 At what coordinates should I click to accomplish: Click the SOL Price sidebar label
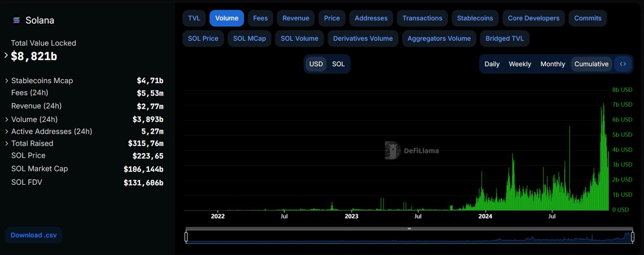click(28, 156)
